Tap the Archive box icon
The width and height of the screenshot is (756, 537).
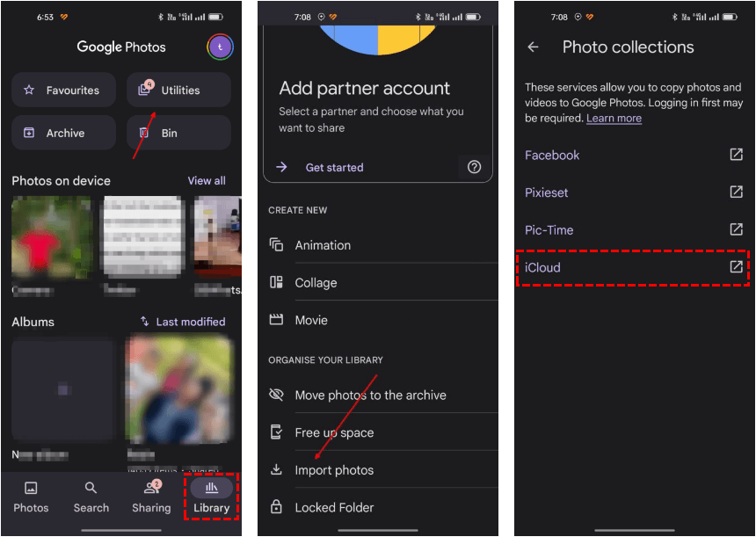(29, 133)
